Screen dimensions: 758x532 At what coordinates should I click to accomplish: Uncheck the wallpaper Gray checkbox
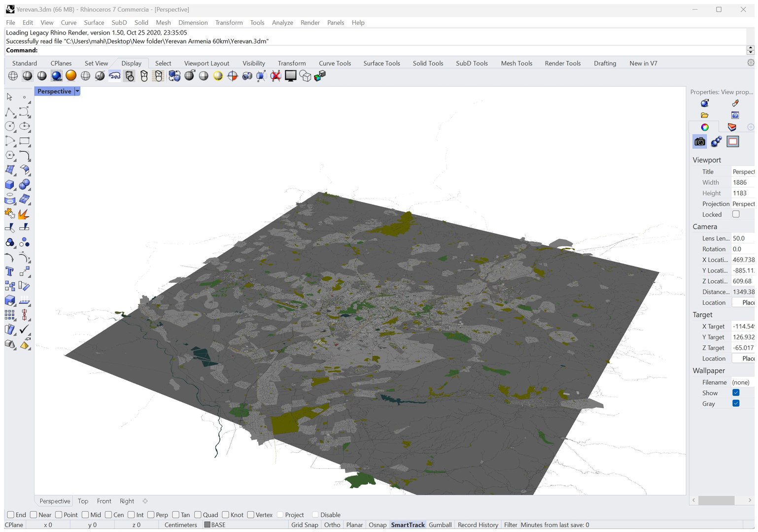tap(736, 403)
